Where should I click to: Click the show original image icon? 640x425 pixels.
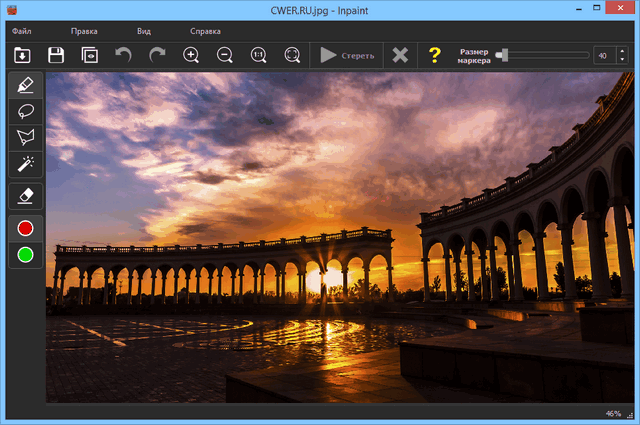pyautogui.click(x=90, y=55)
